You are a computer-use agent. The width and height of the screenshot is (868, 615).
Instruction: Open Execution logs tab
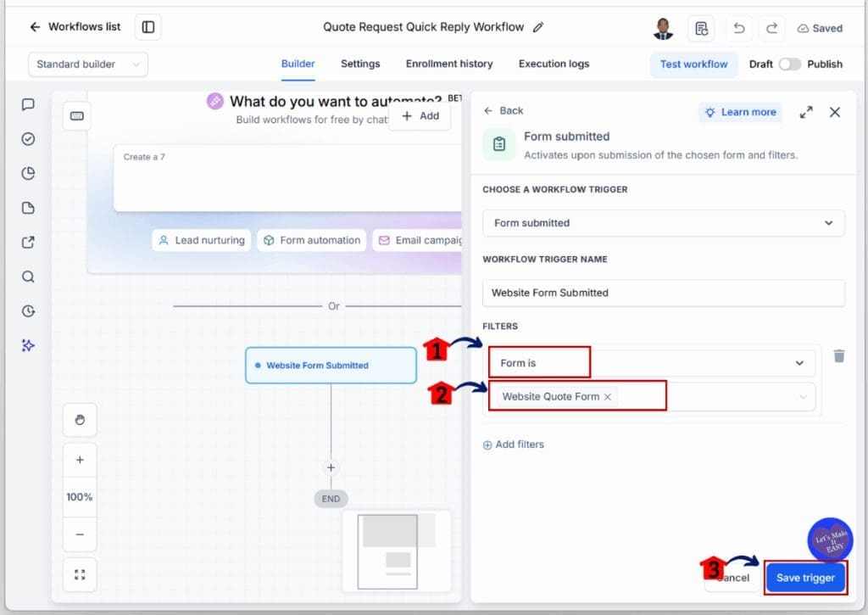tap(554, 64)
